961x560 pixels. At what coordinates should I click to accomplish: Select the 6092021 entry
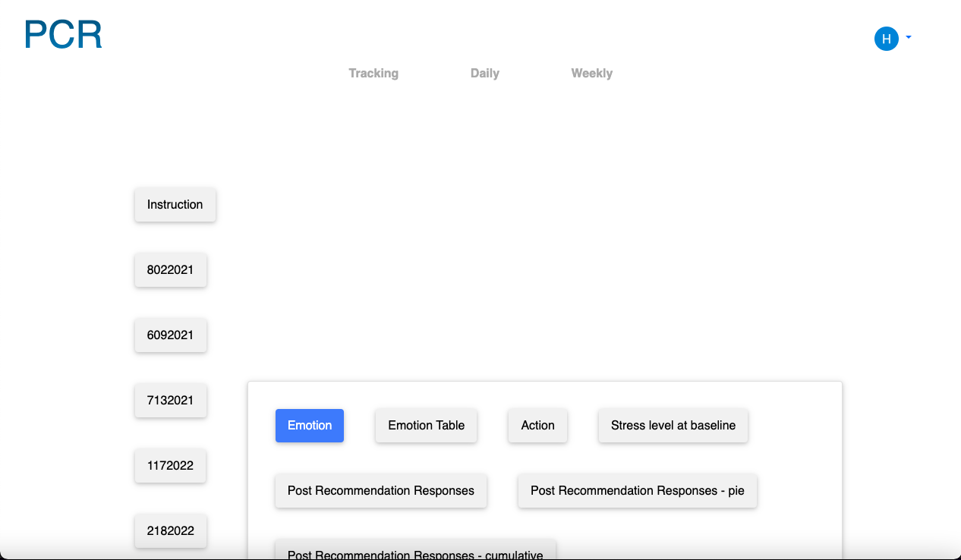point(171,335)
